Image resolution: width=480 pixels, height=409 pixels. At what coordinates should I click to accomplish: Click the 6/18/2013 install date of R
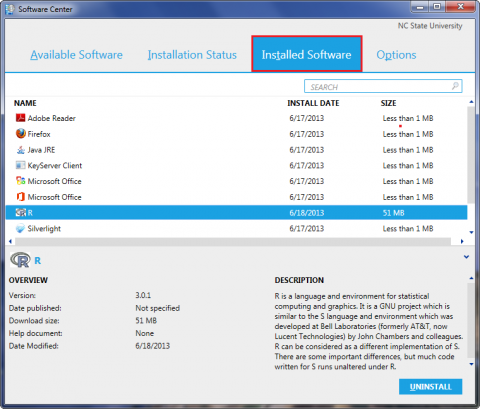click(307, 213)
